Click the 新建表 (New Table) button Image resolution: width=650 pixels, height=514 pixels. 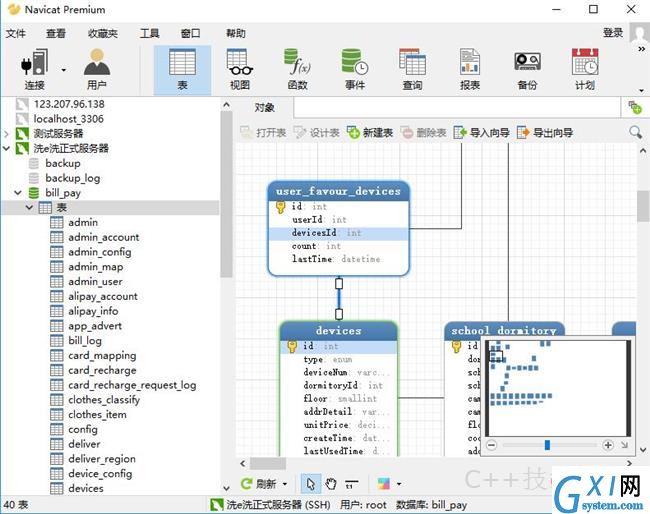(370, 133)
